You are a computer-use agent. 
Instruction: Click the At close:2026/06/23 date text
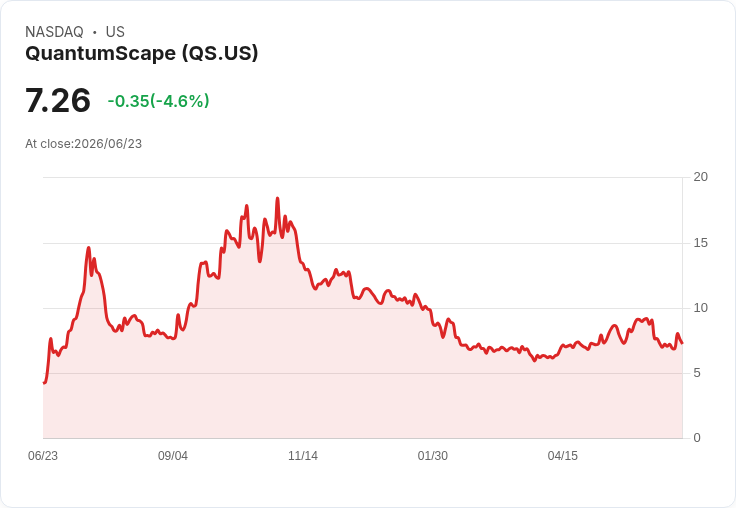point(84,144)
